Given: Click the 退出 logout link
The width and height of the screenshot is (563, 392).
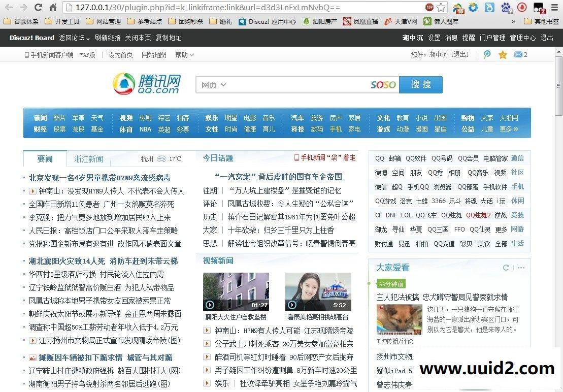Looking at the screenshot, I should coord(546,38).
